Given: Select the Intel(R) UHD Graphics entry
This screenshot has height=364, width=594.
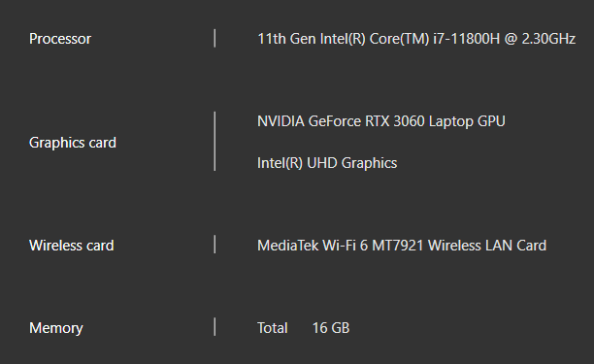Looking at the screenshot, I should (327, 163).
